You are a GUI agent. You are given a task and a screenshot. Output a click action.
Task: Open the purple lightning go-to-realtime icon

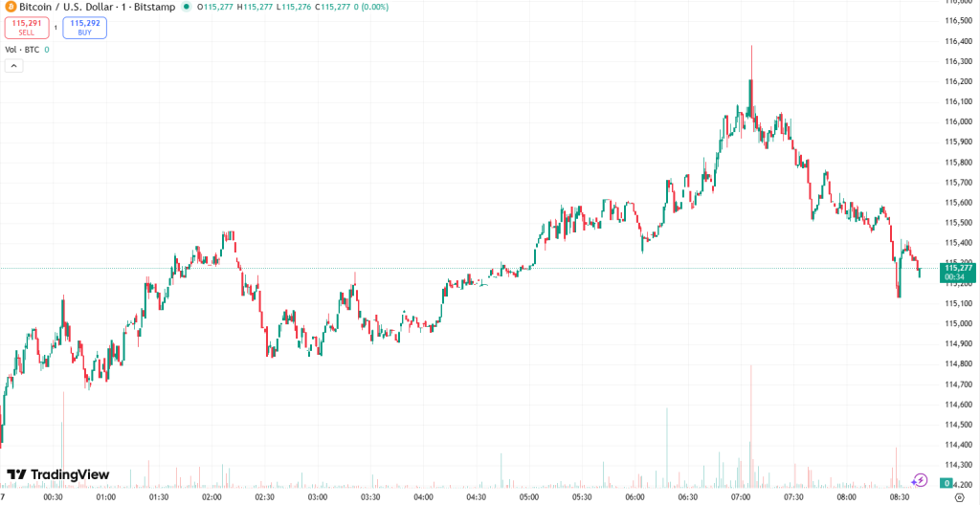point(920,480)
